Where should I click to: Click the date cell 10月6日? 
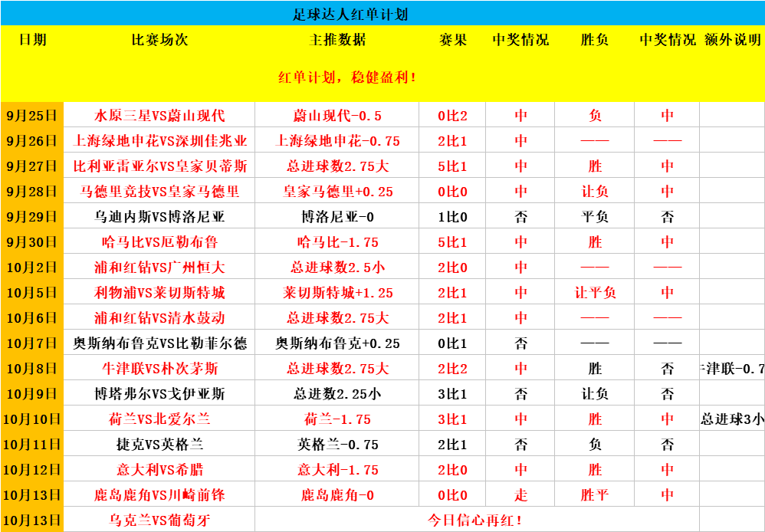tap(31, 318)
